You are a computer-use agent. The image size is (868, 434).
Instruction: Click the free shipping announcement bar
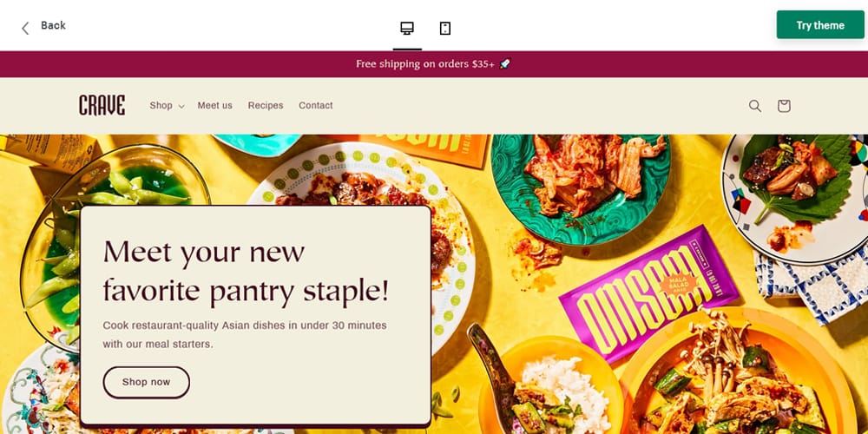point(434,64)
